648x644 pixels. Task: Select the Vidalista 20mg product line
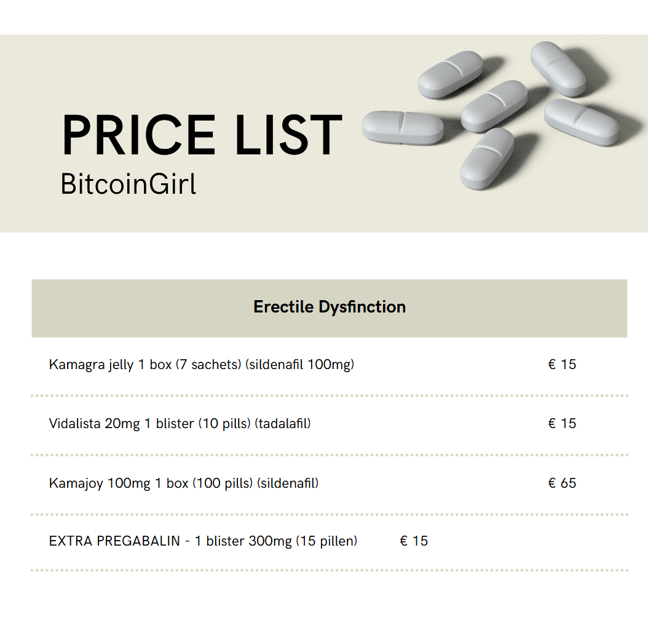pyautogui.click(x=180, y=424)
